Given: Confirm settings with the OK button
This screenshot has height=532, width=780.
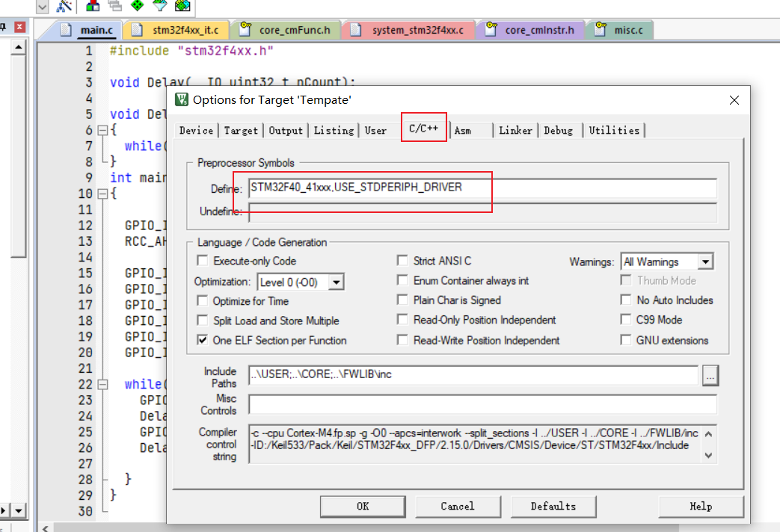Looking at the screenshot, I should pyautogui.click(x=363, y=506).
